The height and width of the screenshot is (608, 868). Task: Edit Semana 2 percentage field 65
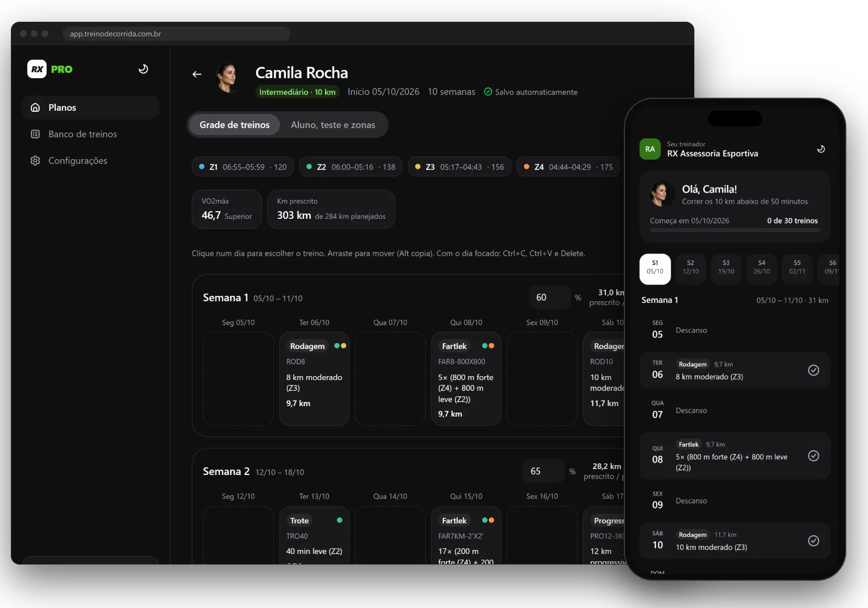[544, 471]
